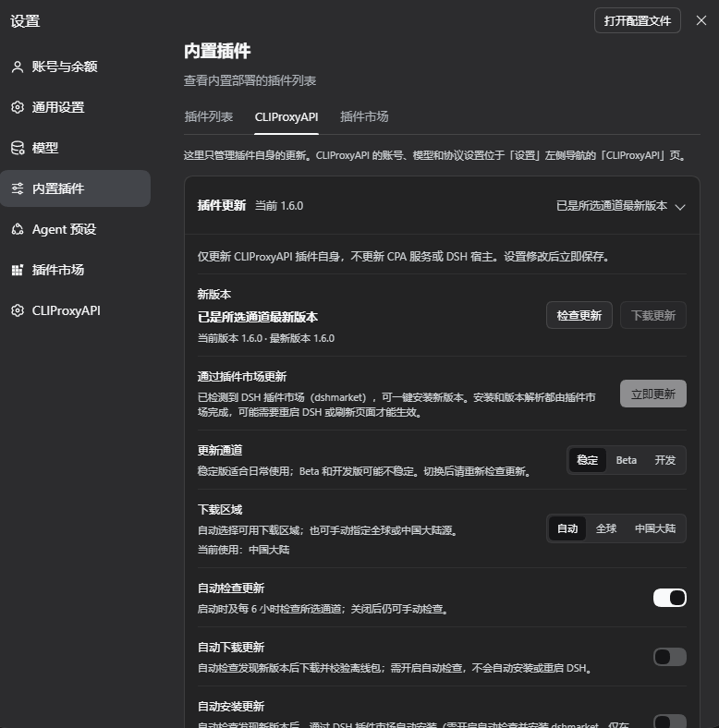Click the 下载更新 button
The width and height of the screenshot is (719, 728).
tap(653, 316)
